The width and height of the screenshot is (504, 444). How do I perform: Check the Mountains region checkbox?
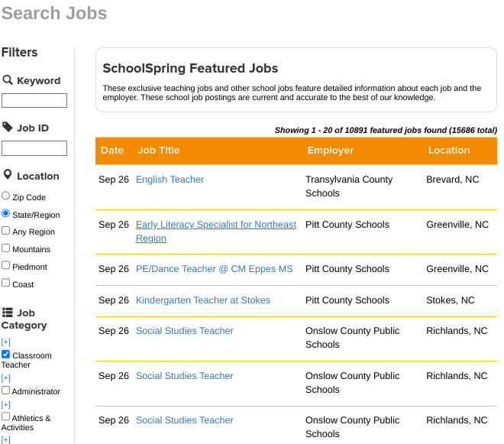pos(6,248)
